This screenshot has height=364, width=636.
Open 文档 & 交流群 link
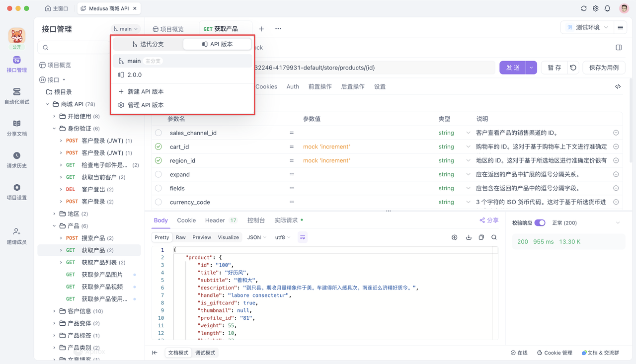[600, 353]
